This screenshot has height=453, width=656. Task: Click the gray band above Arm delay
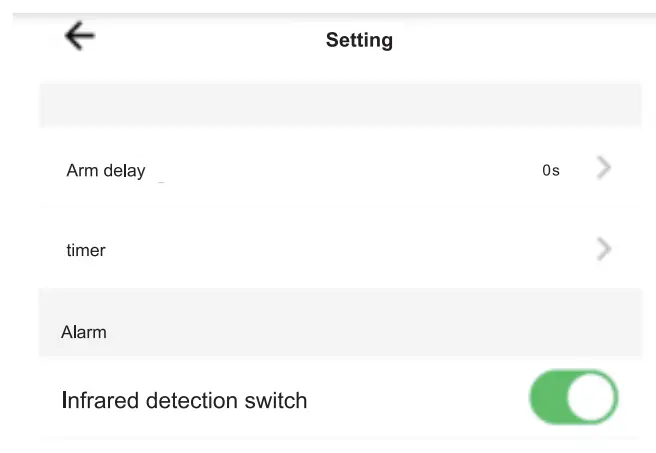tap(340, 105)
